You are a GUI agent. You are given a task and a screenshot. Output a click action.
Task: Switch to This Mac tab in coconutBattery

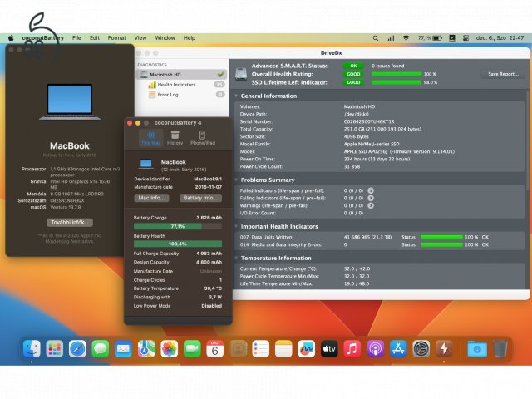(150, 138)
